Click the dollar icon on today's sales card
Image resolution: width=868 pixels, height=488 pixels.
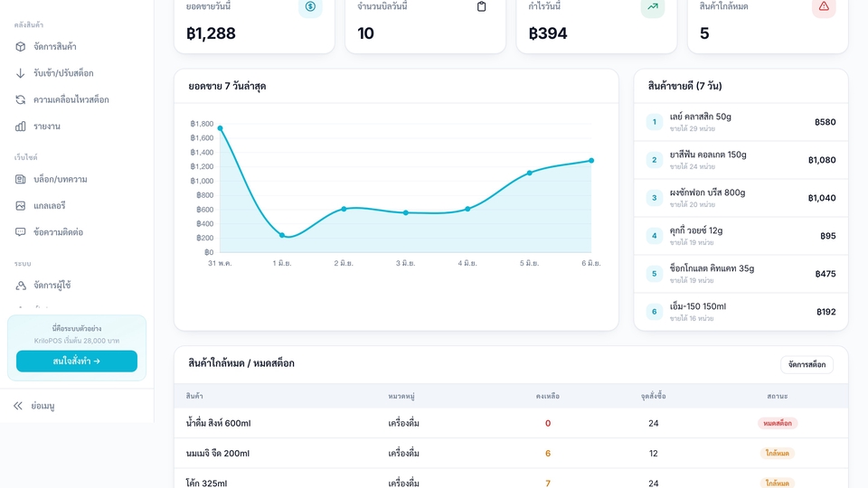(x=310, y=6)
